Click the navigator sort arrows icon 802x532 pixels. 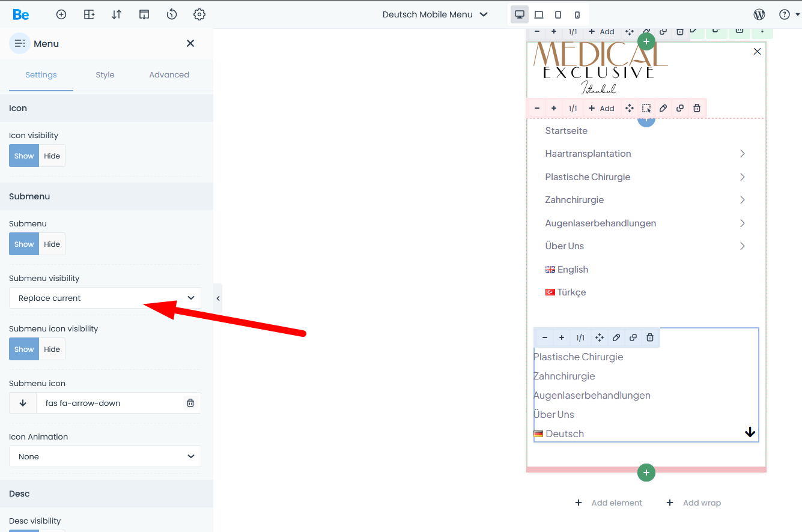tap(117, 14)
